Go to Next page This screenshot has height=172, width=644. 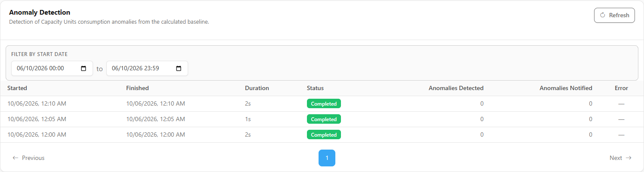coord(620,158)
